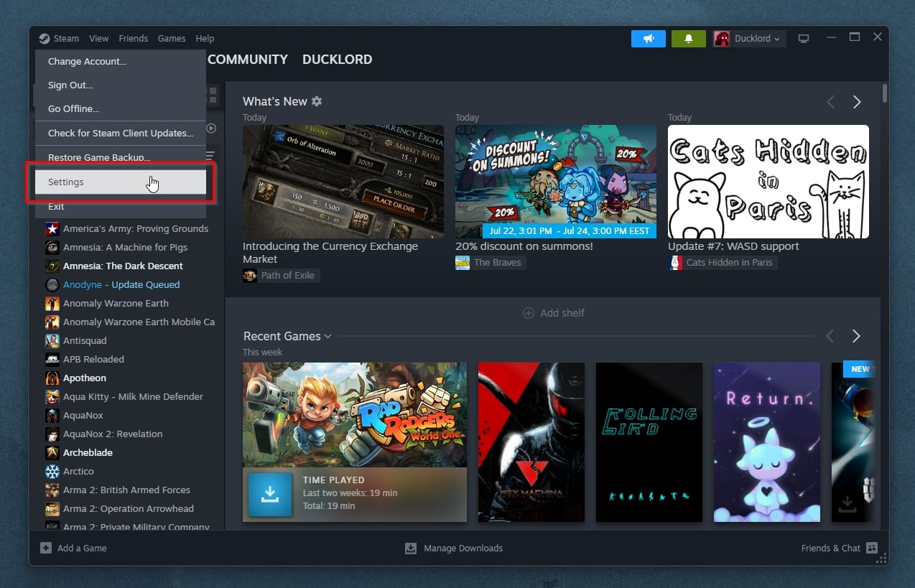Show previous Recent Games arrow
Screen dimensions: 915x588
point(831,336)
